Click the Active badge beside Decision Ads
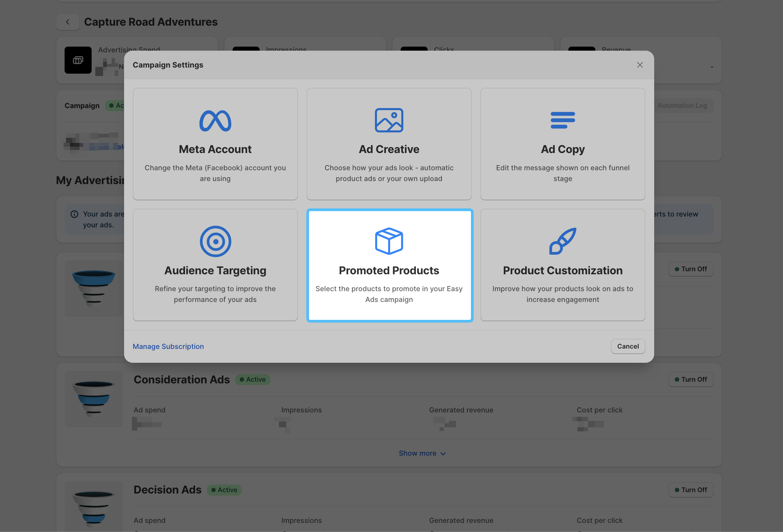This screenshot has width=783, height=532. (224, 490)
